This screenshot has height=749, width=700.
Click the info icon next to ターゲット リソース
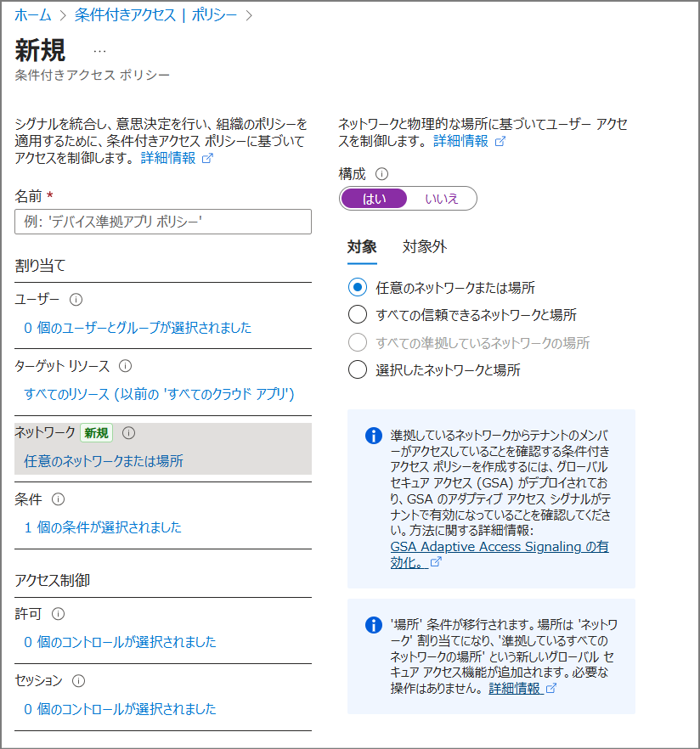(125, 366)
